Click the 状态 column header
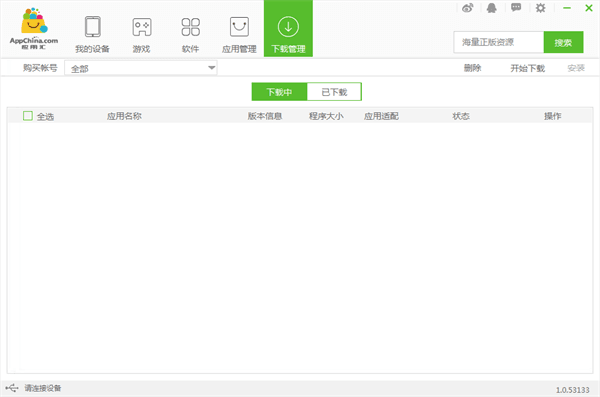Image resolution: width=600 pixels, height=397 pixels. click(x=461, y=116)
